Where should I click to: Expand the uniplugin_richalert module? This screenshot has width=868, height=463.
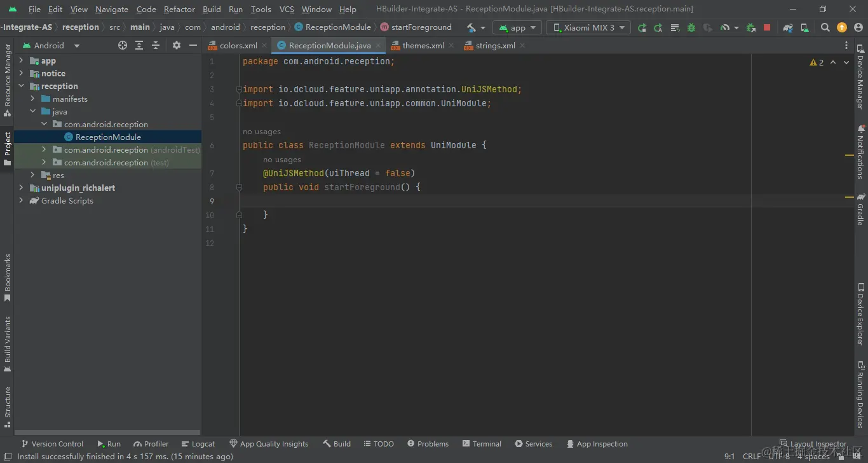click(21, 188)
